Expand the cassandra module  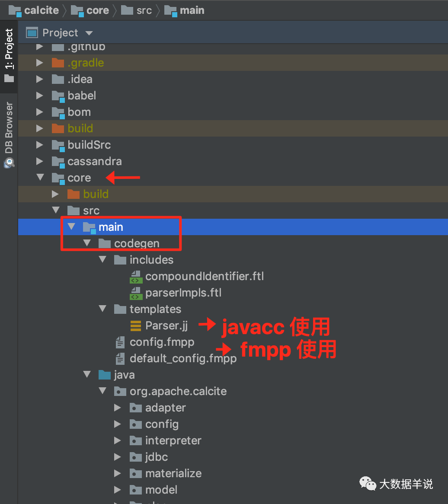point(39,161)
